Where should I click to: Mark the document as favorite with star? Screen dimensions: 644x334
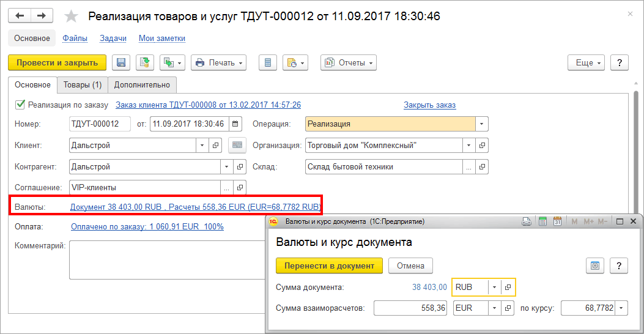71,16
